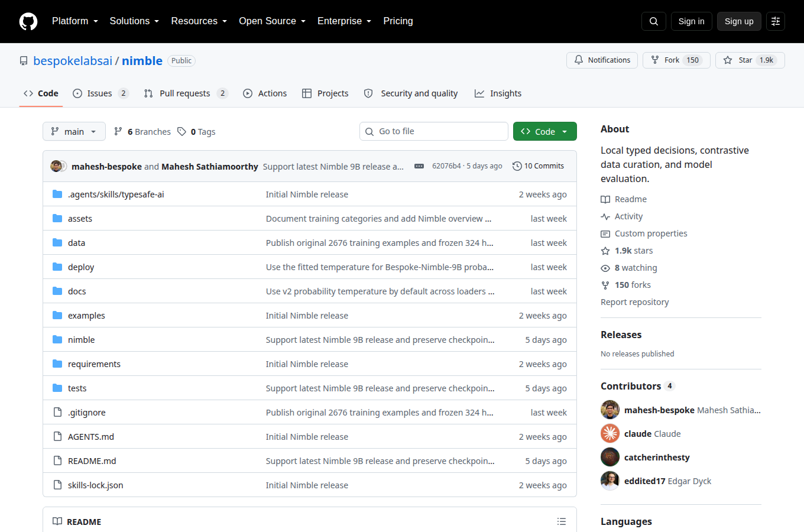Star the nimble repository
Viewport: 804px width, 532px height.
[750, 60]
